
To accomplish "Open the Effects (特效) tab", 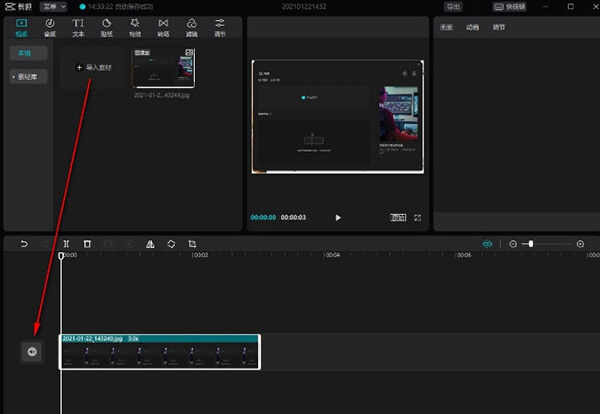I will (135, 27).
